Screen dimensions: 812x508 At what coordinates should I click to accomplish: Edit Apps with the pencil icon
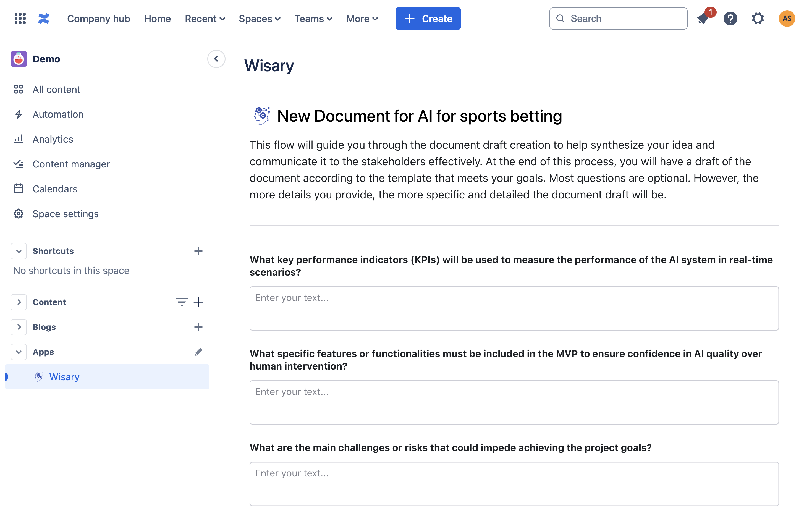[198, 352]
